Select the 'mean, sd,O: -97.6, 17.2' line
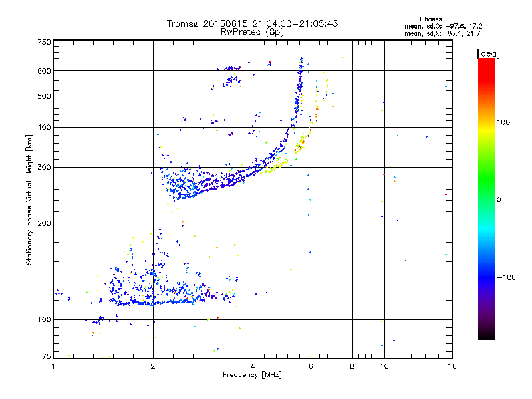Viewport: 532px width, 399px height. [443, 26]
